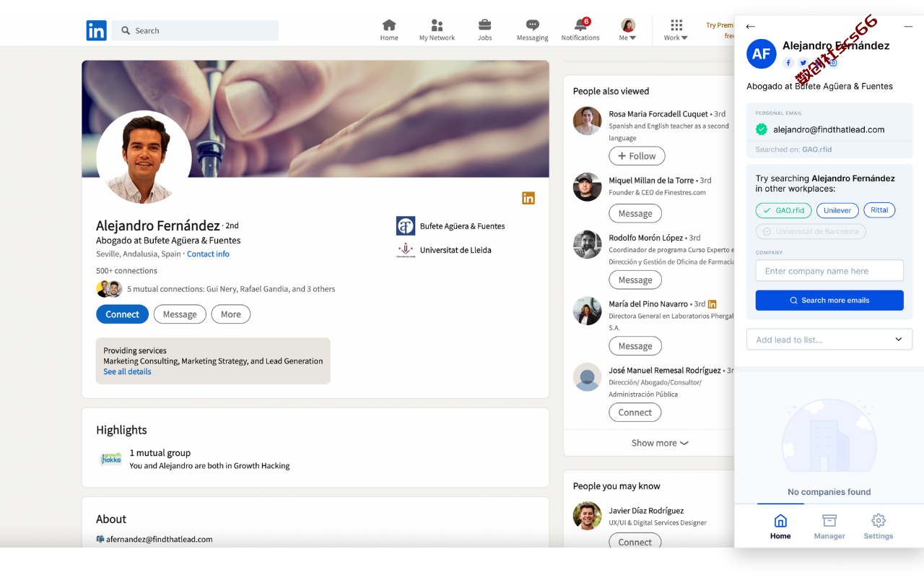Message María del Pino Navarro

(x=635, y=346)
